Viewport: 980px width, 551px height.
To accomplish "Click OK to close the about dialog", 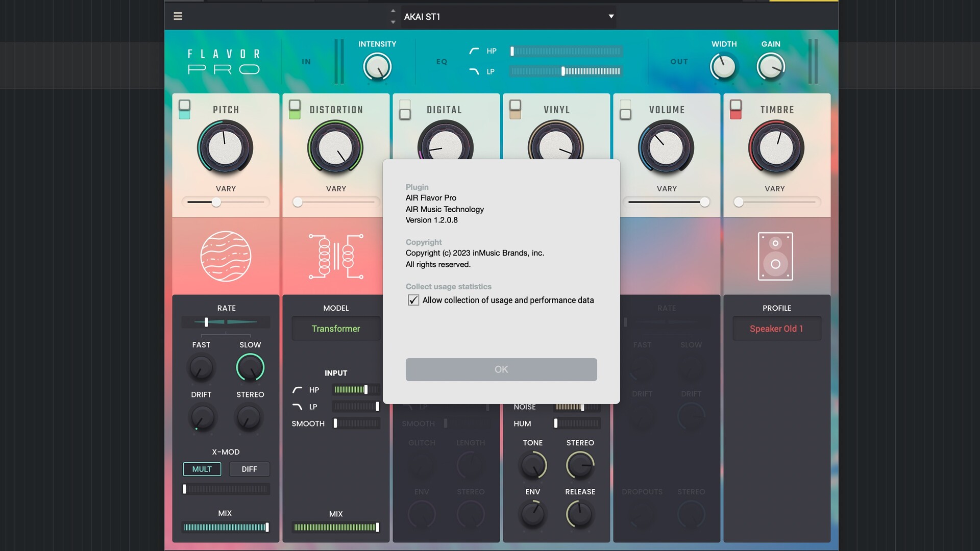I will [501, 369].
